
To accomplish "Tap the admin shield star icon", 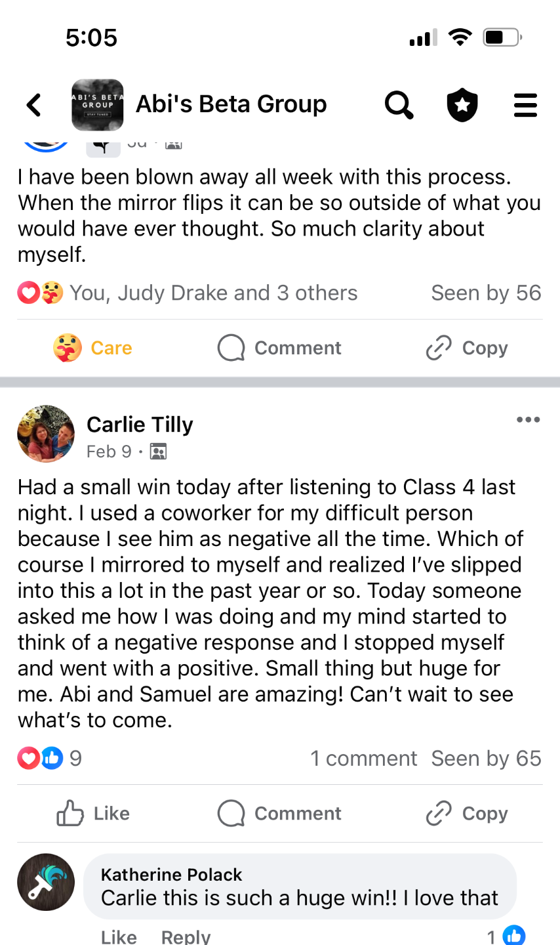I will click(x=462, y=105).
